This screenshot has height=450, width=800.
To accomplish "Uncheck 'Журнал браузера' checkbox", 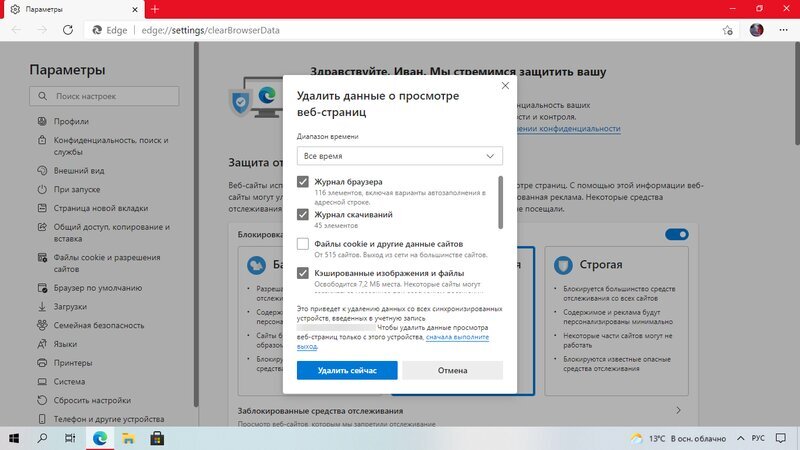I will click(303, 182).
